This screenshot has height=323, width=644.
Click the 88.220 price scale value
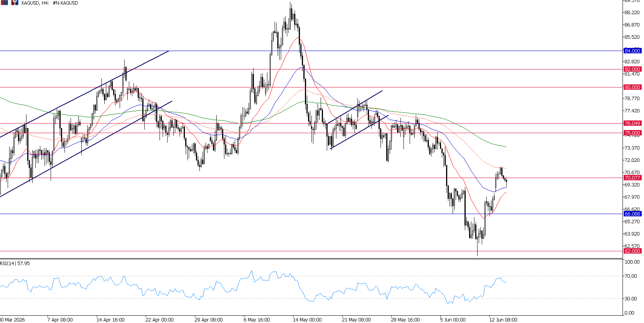click(x=632, y=13)
